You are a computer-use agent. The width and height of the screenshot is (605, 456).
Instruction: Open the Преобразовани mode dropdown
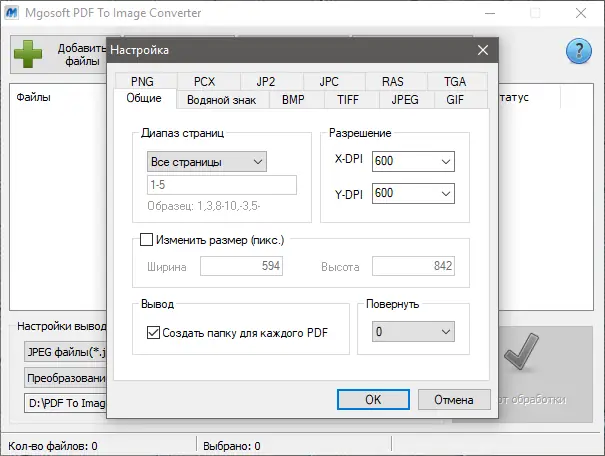pyautogui.click(x=65, y=378)
